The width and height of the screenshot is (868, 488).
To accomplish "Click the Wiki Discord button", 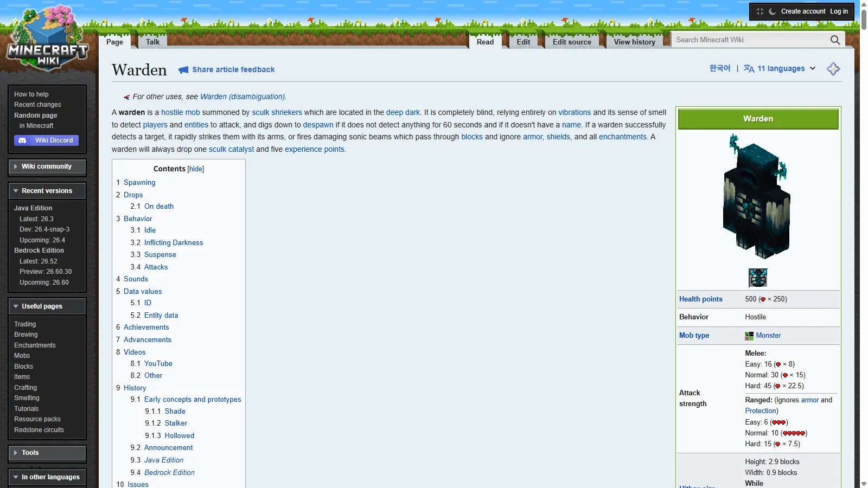I will tap(47, 140).
